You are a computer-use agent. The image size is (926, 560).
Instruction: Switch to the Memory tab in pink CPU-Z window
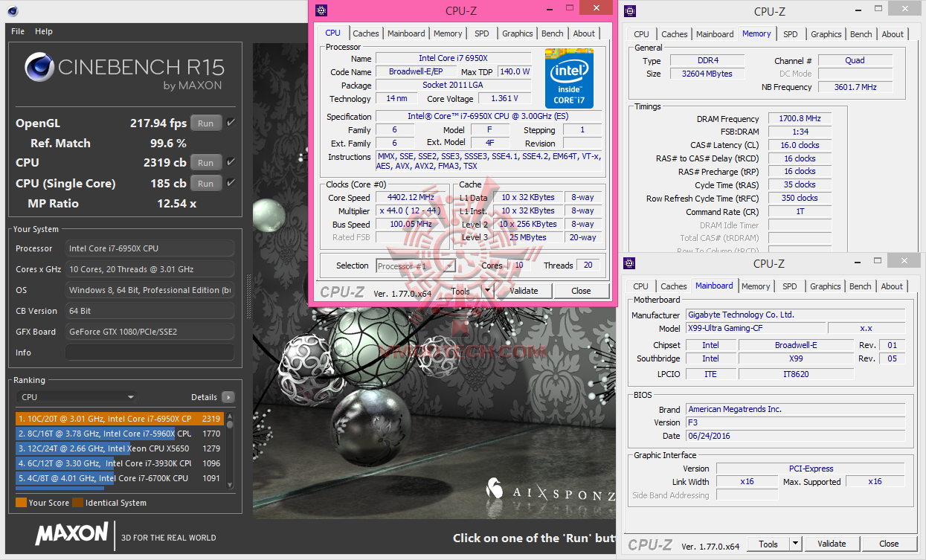(x=448, y=33)
